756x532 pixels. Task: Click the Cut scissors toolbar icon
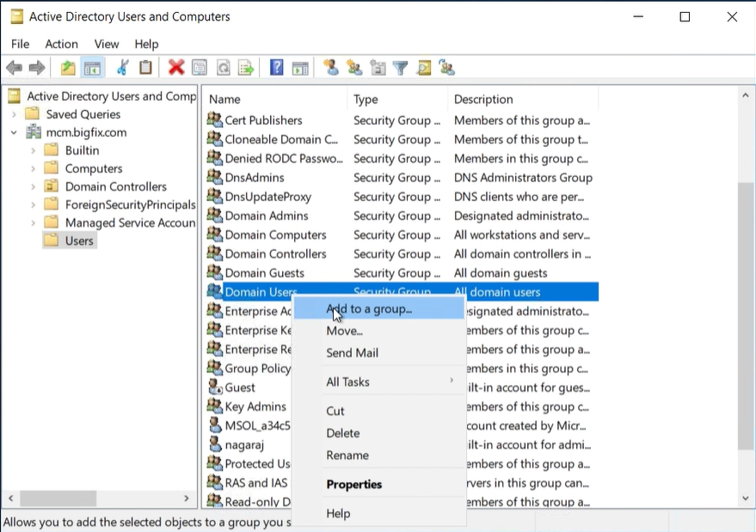point(123,68)
